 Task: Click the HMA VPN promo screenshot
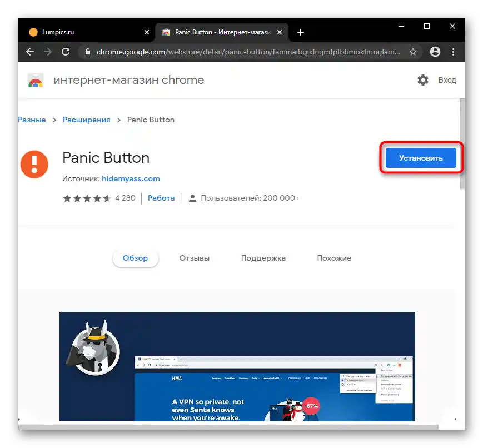(237, 366)
